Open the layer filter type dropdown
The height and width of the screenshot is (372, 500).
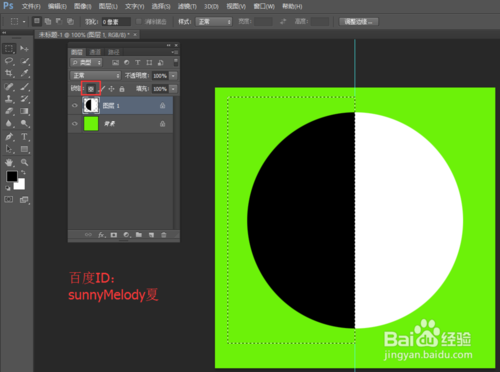(86, 62)
